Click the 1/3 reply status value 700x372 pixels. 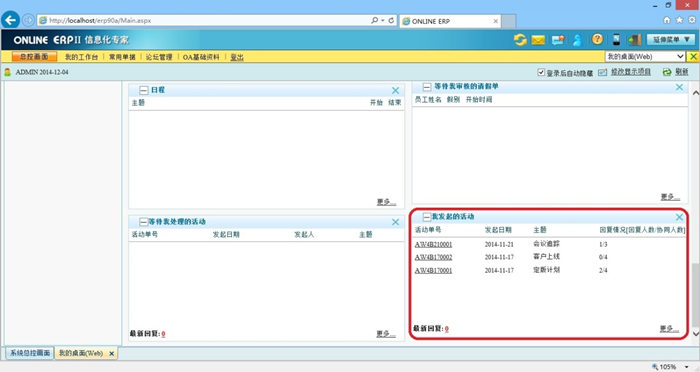(x=603, y=245)
